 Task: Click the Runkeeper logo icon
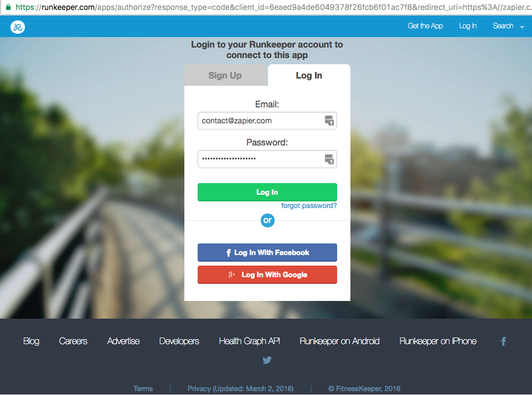(x=18, y=27)
